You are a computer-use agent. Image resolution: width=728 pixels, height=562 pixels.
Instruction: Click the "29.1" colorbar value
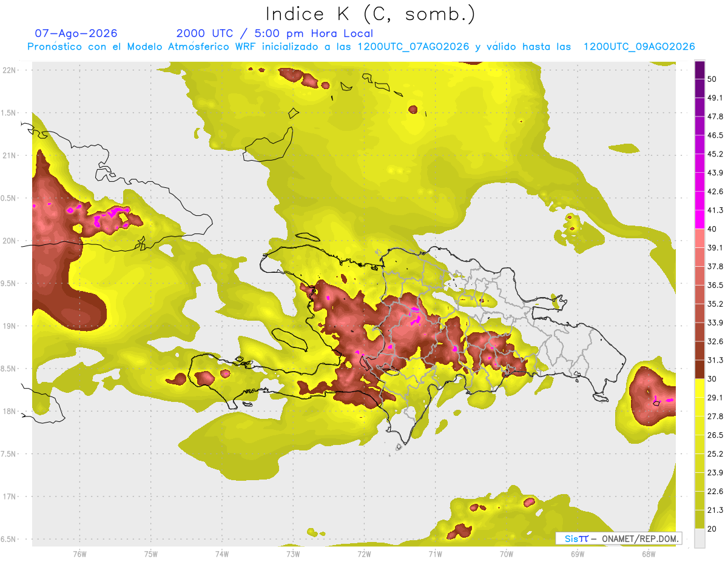point(715,398)
